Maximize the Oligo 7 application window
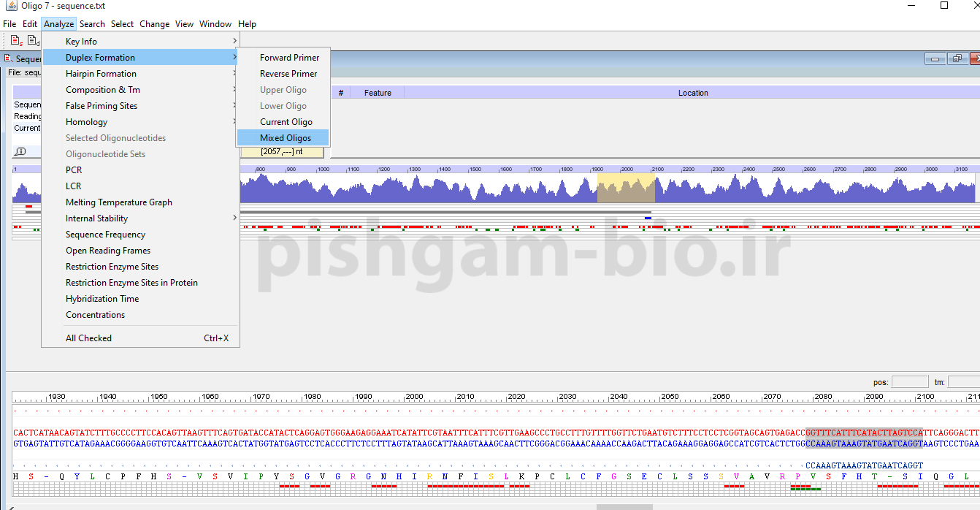 click(x=943, y=6)
